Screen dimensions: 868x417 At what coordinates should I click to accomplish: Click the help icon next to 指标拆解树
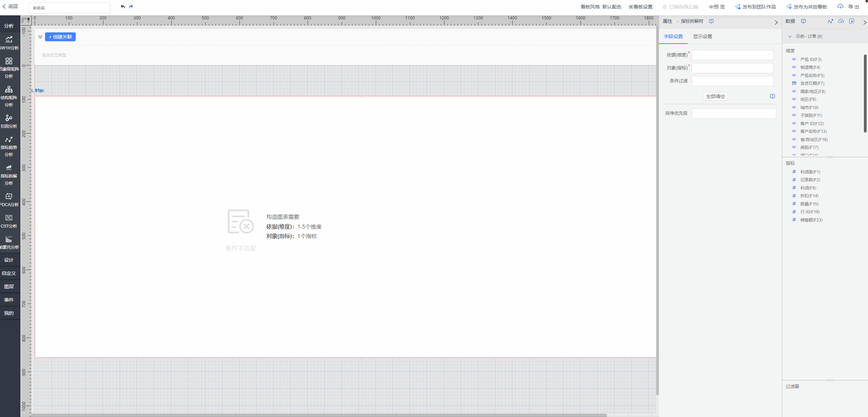pos(711,21)
